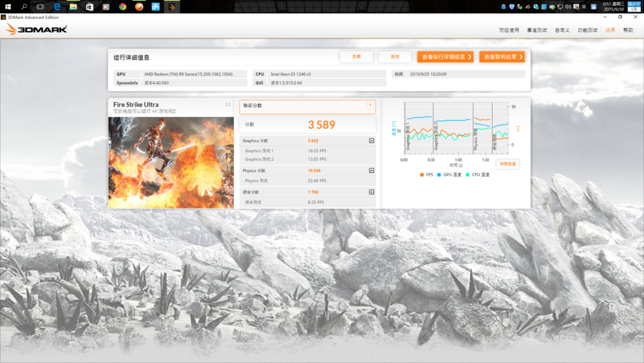Open taskbar search magnifier
This screenshot has height=363, width=644.
pos(24,6)
